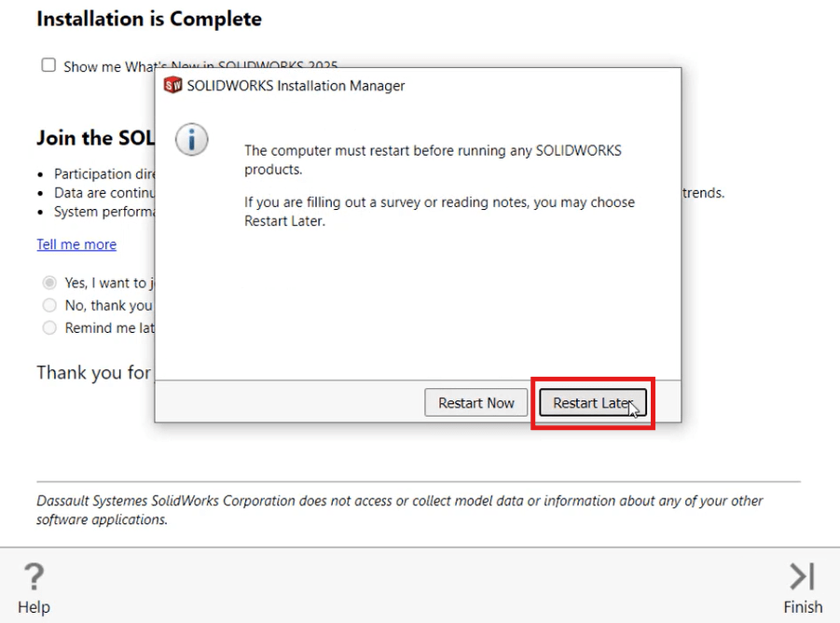
Task: Click the Restart Now button
Action: click(x=475, y=402)
